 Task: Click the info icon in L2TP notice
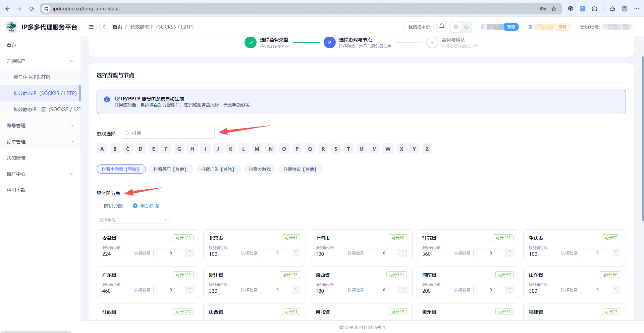click(107, 99)
